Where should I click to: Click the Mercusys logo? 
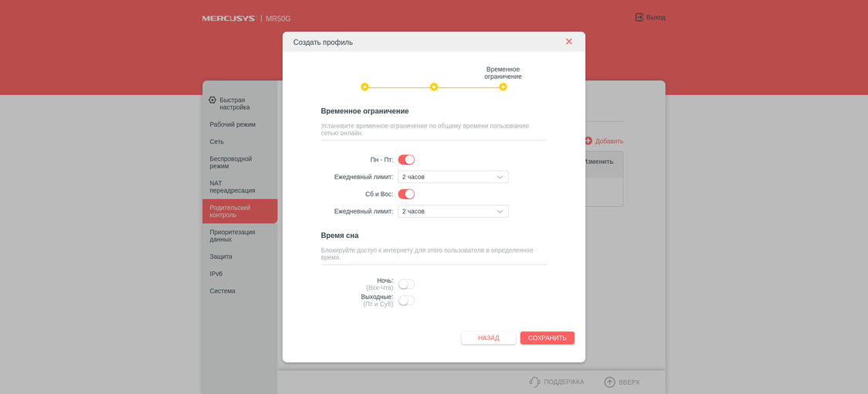(x=229, y=19)
